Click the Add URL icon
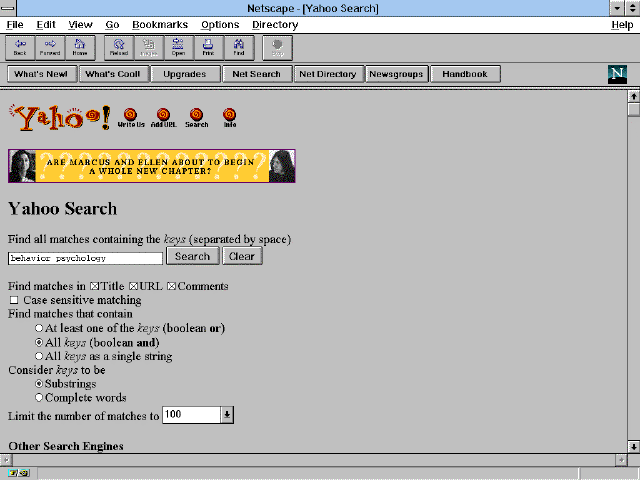640x480 pixels. tap(163, 118)
